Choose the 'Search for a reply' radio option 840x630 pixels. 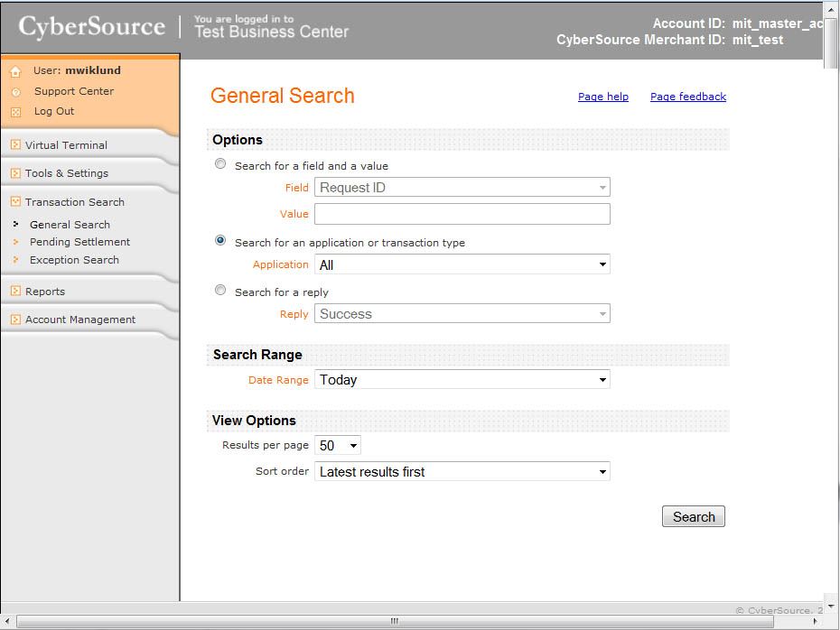point(220,291)
